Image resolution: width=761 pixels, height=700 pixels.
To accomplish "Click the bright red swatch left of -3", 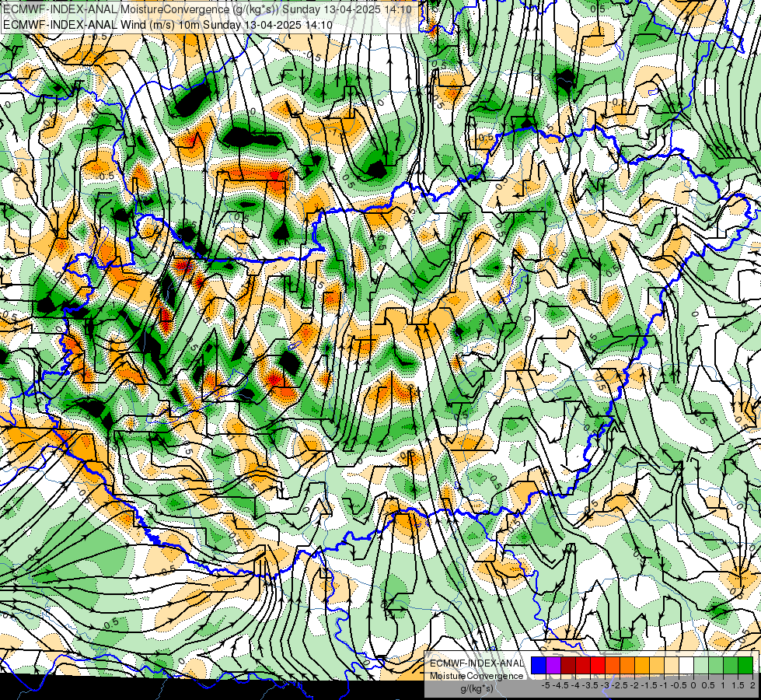I will 598,666.
